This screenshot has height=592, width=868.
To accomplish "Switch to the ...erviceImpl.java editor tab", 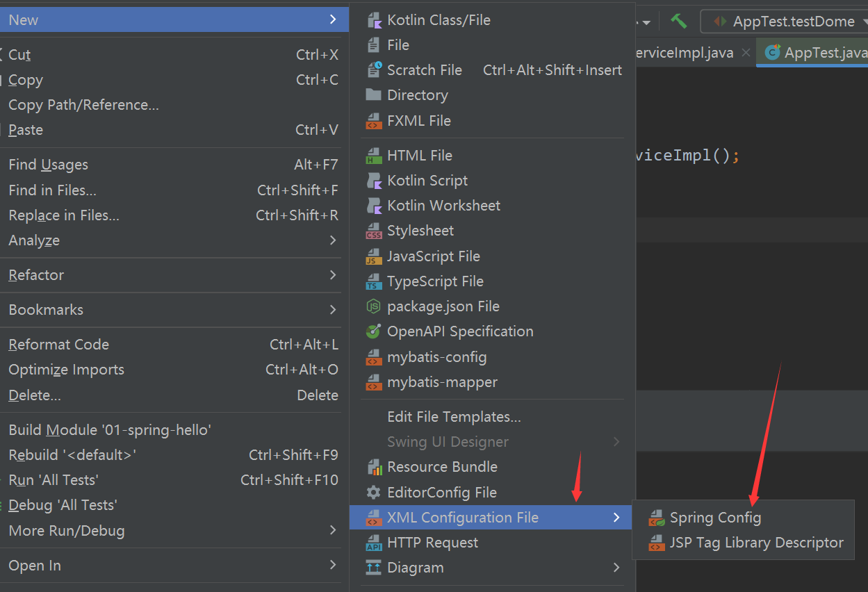I will [x=683, y=53].
